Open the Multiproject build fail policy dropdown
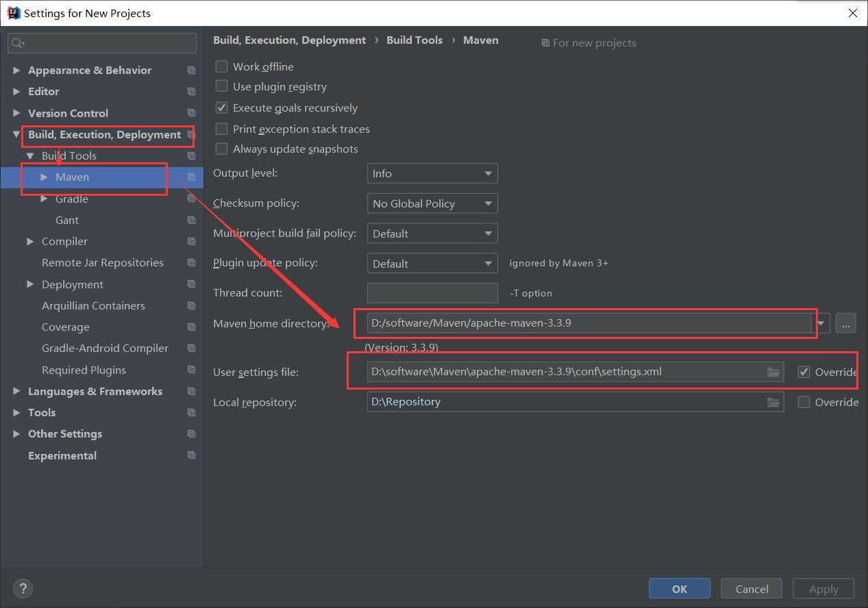 (x=432, y=233)
